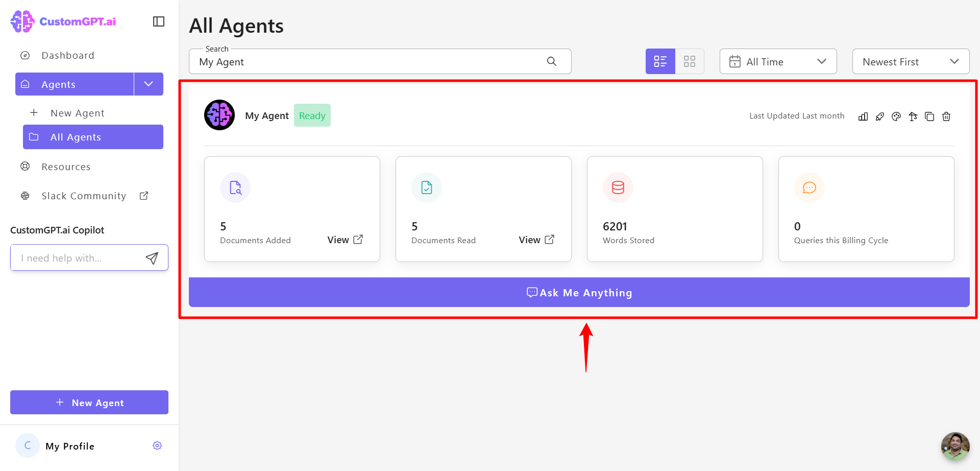Open All Agents in the sidebar
Image resolution: width=980 pixels, height=471 pixels.
(x=93, y=137)
